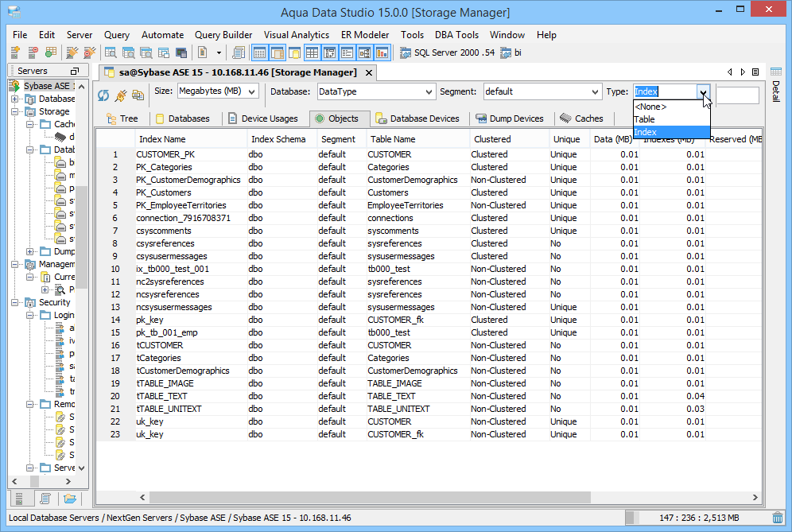The image size is (792, 532).
Task: Close the Storage Manager tab
Action: click(x=369, y=72)
